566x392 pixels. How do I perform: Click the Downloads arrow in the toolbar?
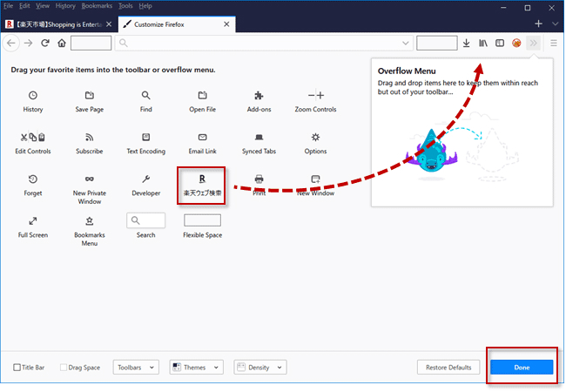[x=467, y=44]
